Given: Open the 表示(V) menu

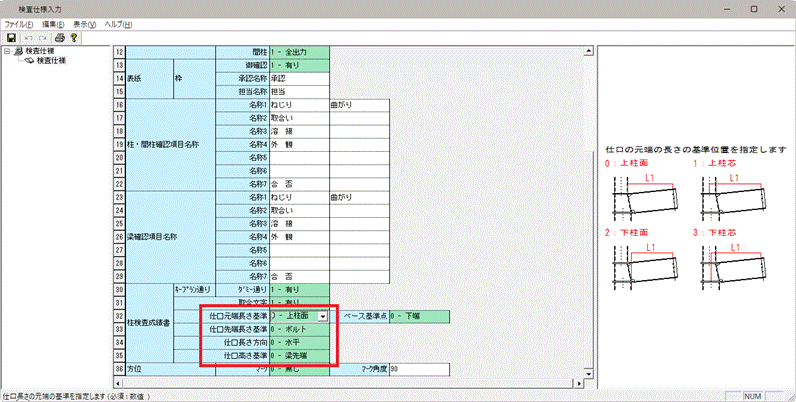Looking at the screenshot, I should [x=88, y=23].
